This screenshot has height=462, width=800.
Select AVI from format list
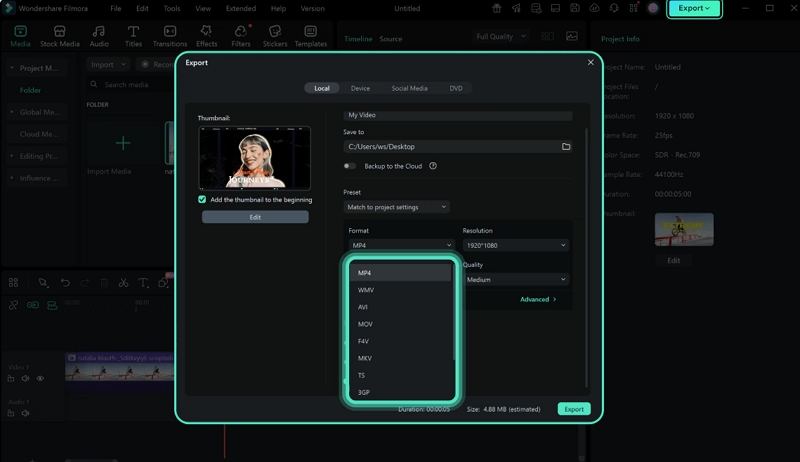coord(401,307)
